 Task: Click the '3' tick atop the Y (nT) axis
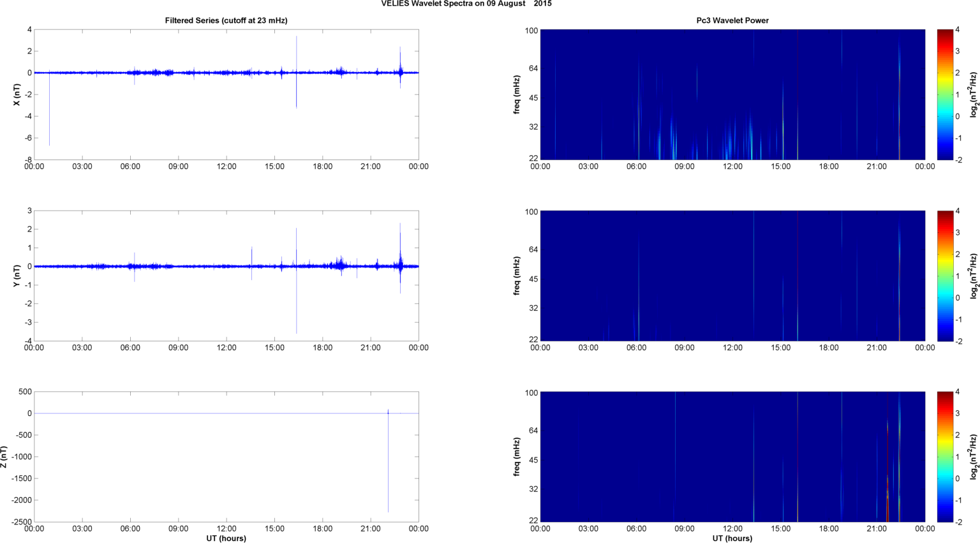(30, 211)
